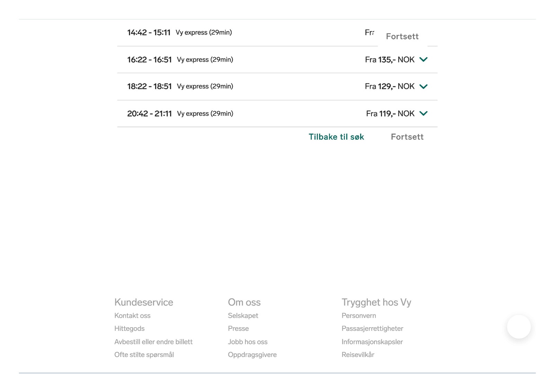
Task: Click Oppdragsgivere footer link
Action: pos(252,355)
